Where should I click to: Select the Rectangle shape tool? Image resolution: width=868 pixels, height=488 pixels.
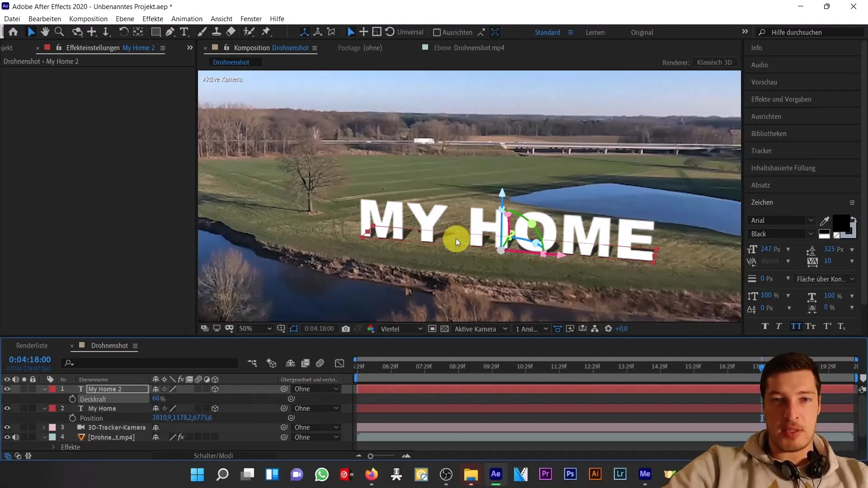click(156, 32)
